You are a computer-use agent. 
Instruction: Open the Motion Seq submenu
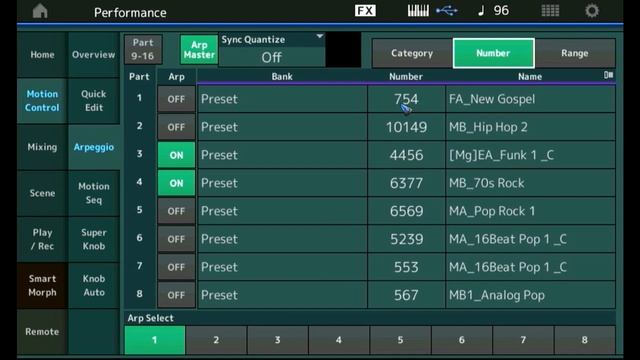click(94, 193)
